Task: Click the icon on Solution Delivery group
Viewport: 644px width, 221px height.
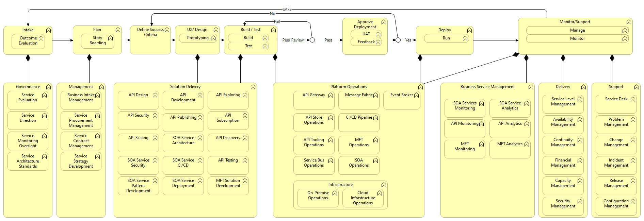Action: tap(253, 87)
